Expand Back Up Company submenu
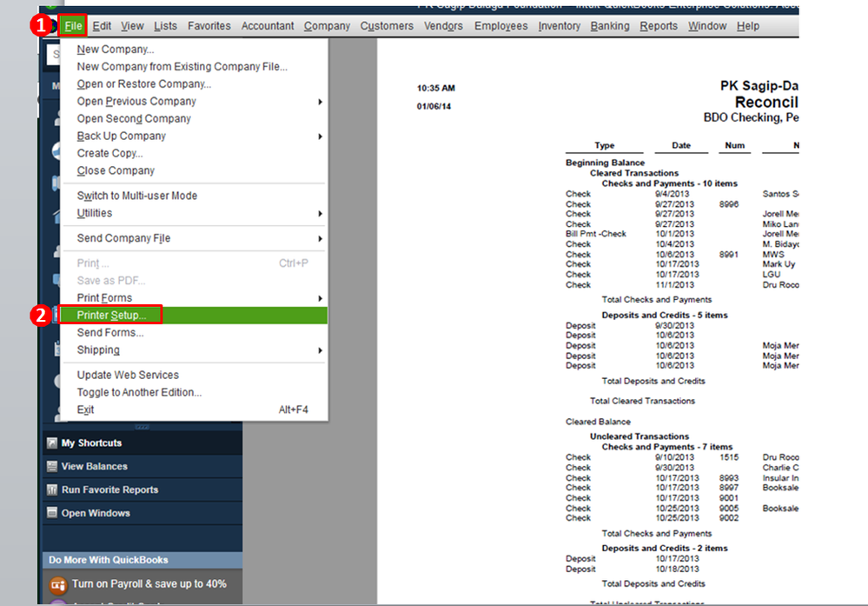868x606 pixels. pyautogui.click(x=194, y=136)
